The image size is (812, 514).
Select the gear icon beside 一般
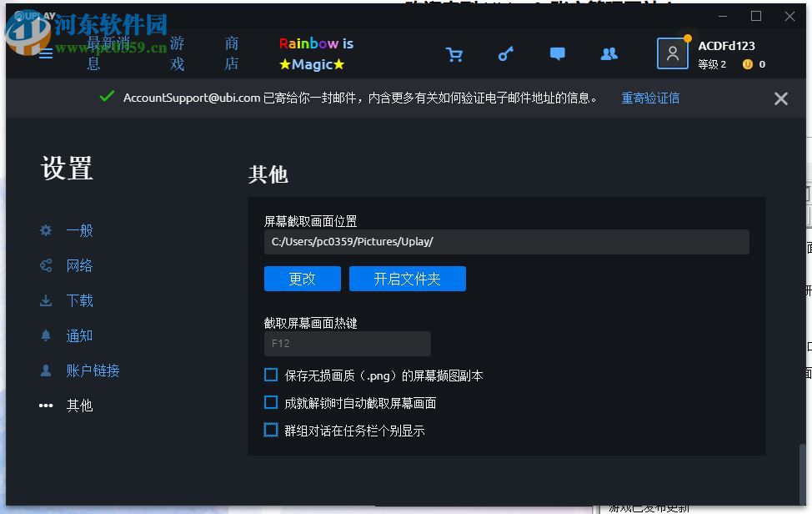[44, 230]
